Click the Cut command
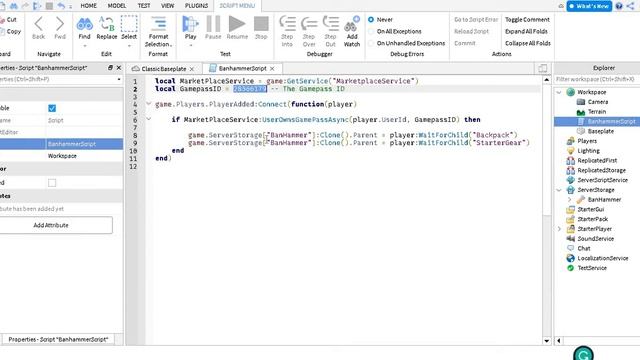This screenshot has height=360, width=640. (9, 20)
